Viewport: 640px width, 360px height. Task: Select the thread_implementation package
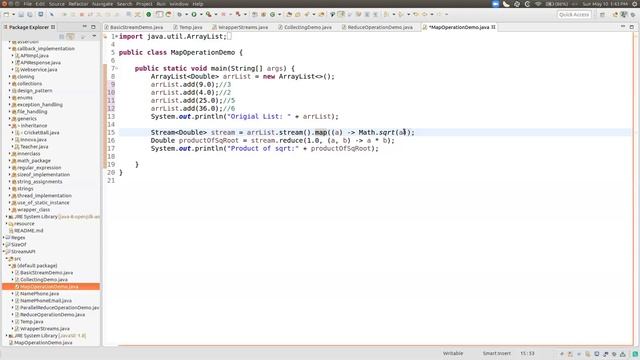point(44,196)
